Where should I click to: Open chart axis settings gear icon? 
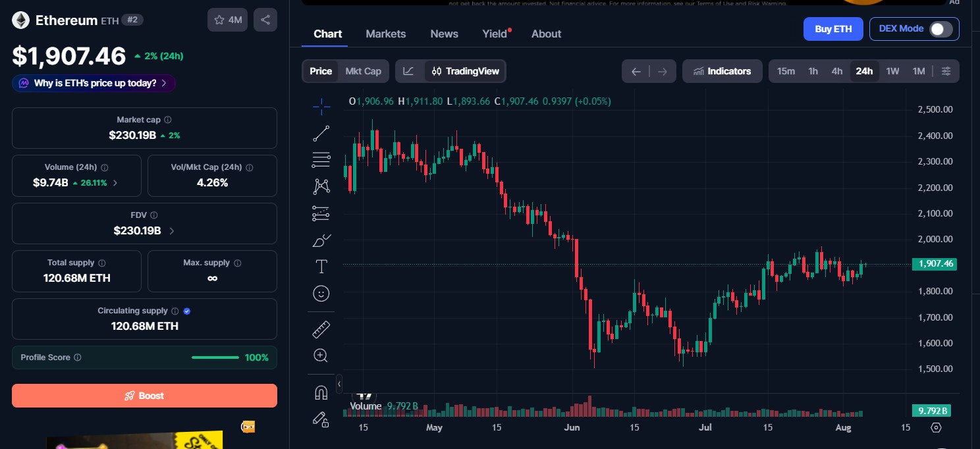coord(937,428)
